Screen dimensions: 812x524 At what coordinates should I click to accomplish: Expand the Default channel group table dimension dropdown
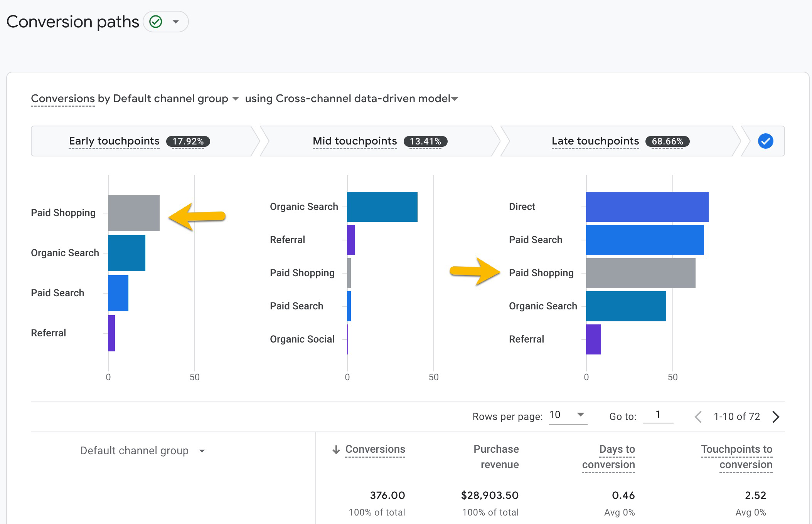click(x=202, y=451)
